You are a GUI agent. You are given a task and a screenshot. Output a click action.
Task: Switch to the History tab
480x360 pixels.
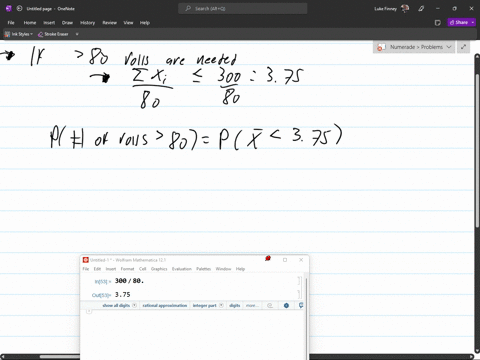(x=87, y=23)
